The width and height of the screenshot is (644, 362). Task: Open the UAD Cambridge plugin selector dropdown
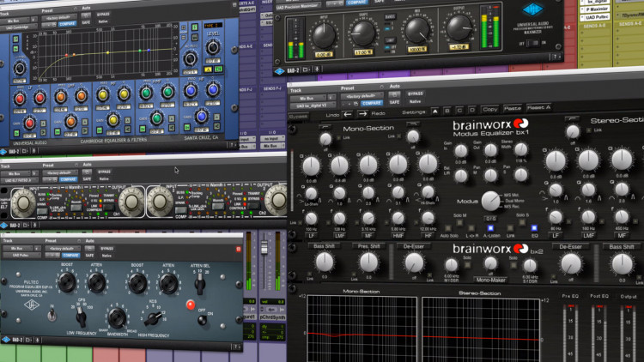click(x=19, y=27)
